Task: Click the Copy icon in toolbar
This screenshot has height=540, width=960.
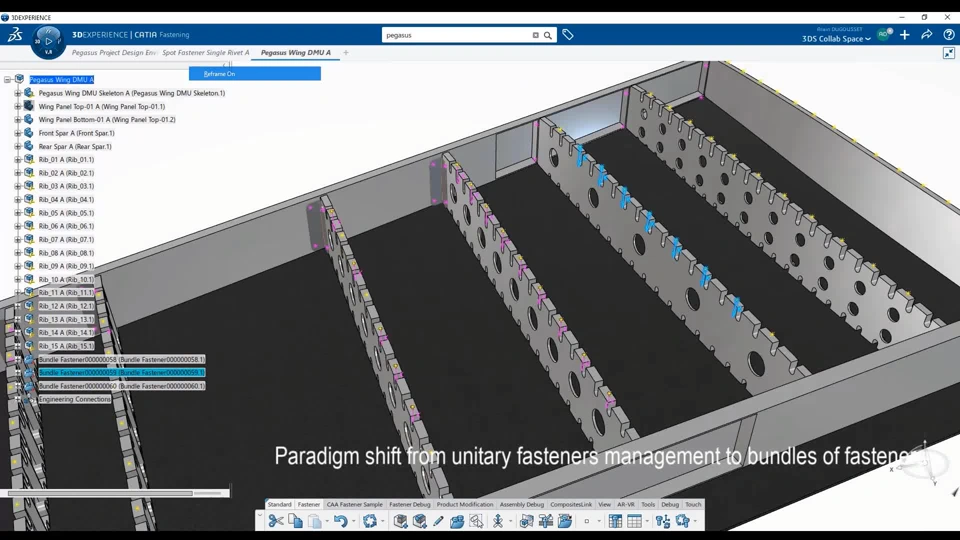Action: [295, 521]
